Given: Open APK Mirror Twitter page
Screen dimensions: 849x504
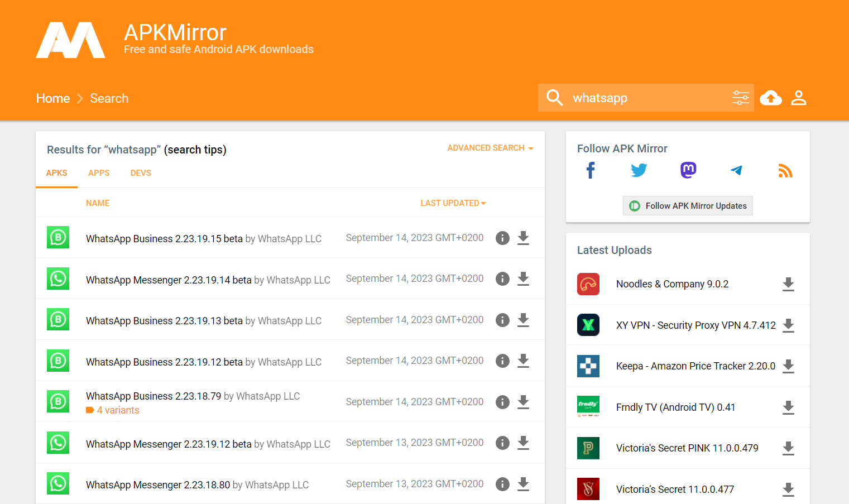Looking at the screenshot, I should (639, 170).
